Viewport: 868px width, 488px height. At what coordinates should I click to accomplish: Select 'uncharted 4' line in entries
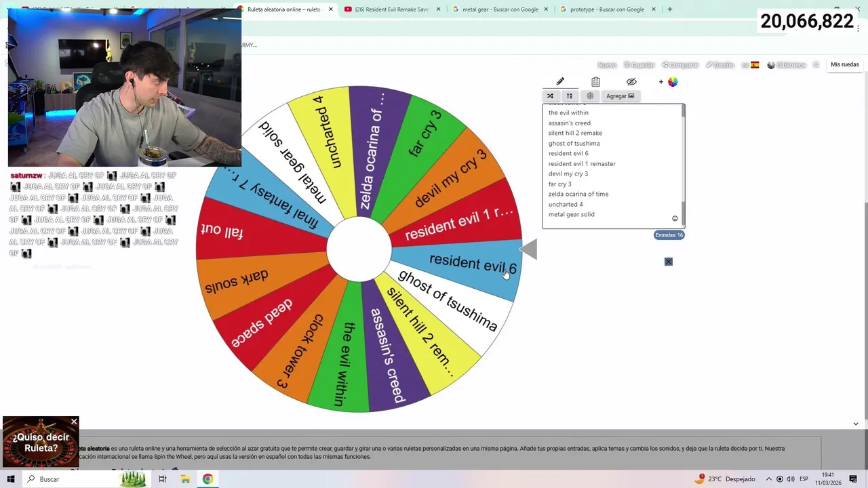point(566,204)
